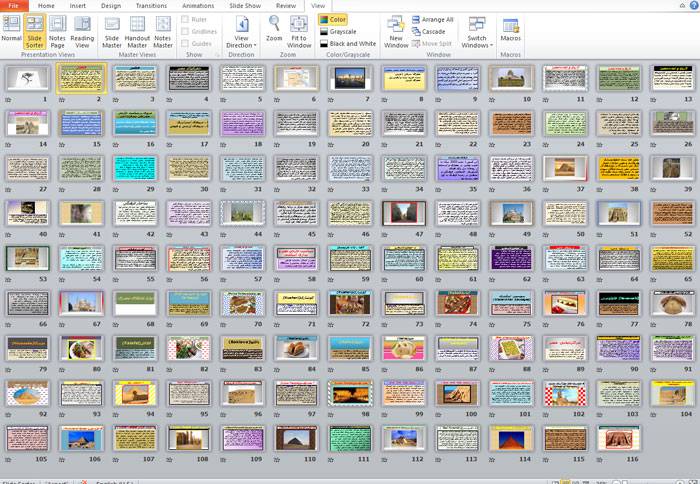700x484 pixels.
Task: Open Switch Windows dropdown
Action: 477,31
